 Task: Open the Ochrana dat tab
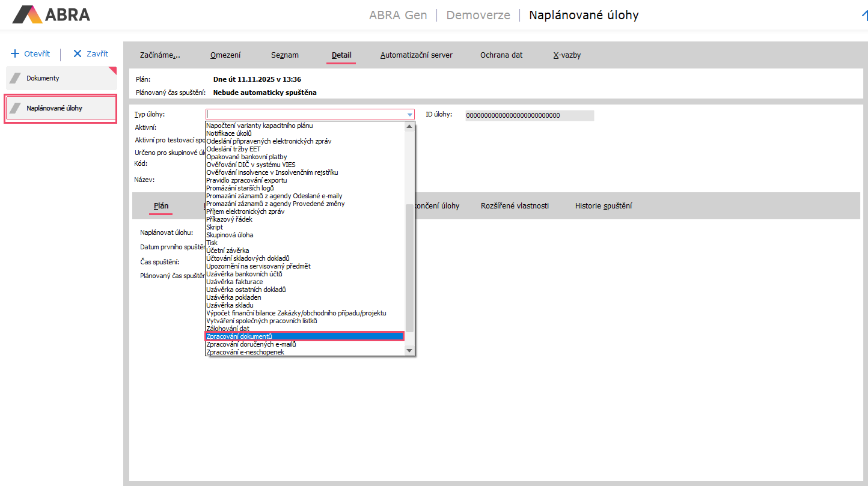501,55
